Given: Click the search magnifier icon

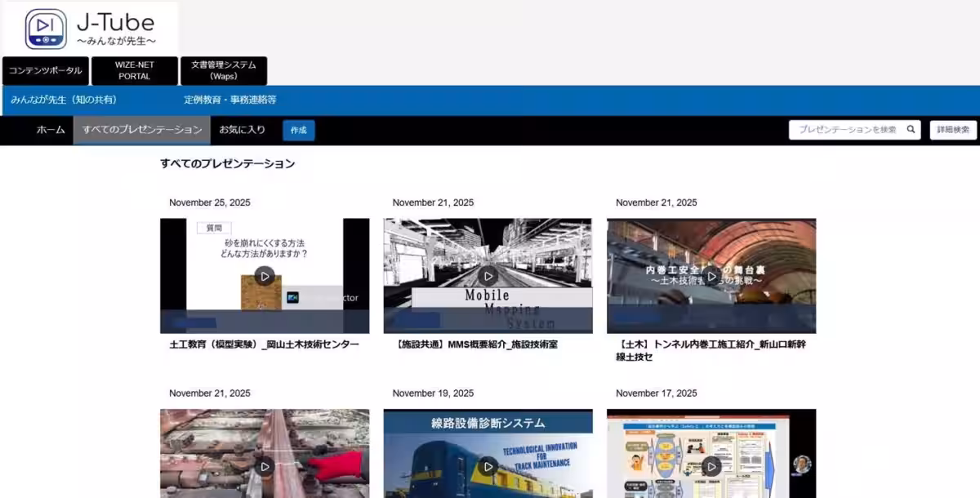Looking at the screenshot, I should 911,130.
